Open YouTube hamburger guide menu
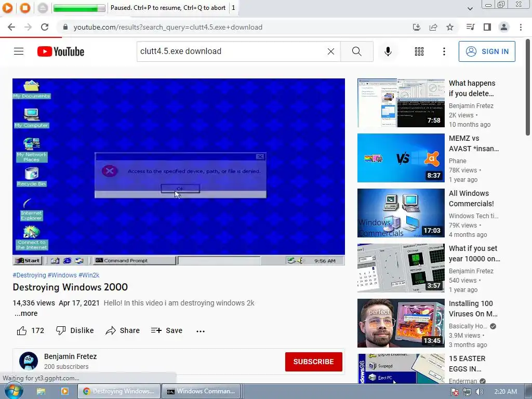This screenshot has width=532, height=399. pos(19,51)
